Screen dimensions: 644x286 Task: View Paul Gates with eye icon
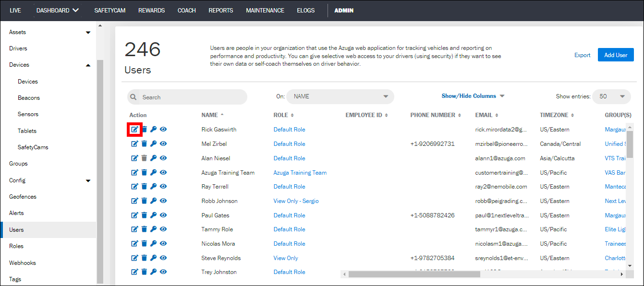[x=163, y=215]
